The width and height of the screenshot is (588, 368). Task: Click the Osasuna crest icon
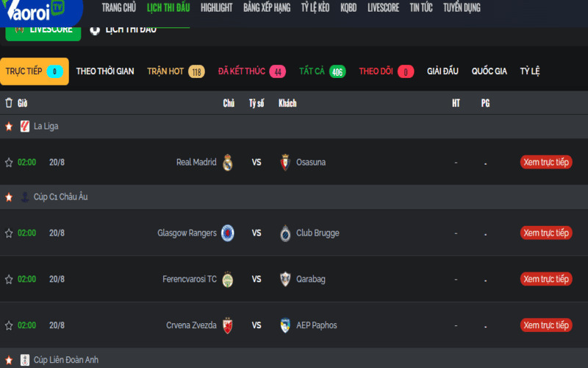point(286,163)
